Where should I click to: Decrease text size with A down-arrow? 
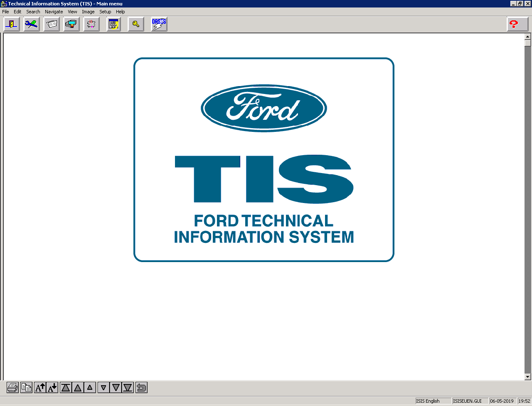(52, 388)
